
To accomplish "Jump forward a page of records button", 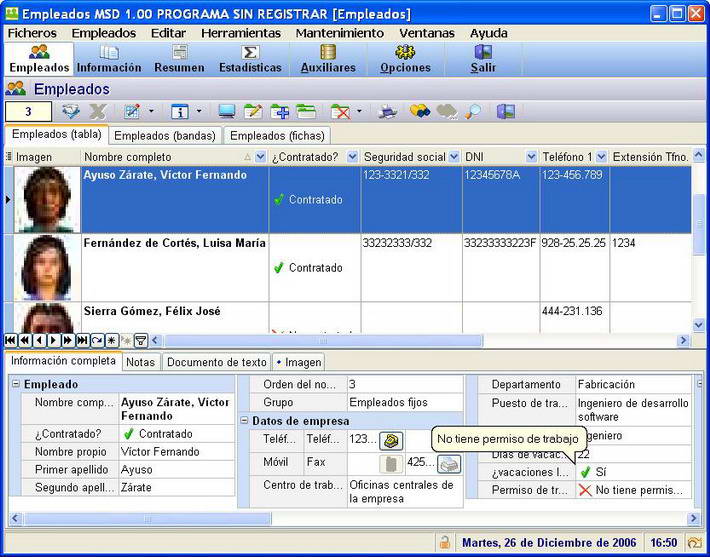I will click(x=68, y=340).
